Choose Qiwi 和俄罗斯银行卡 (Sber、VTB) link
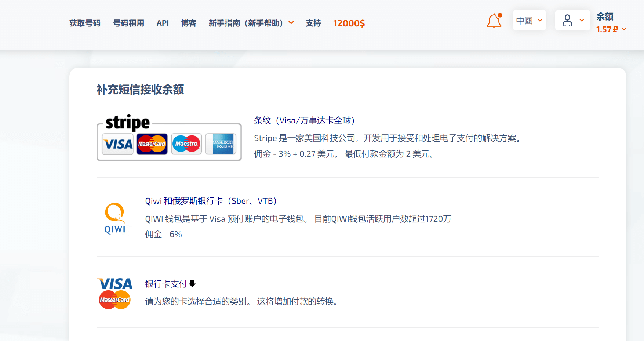 (x=211, y=201)
